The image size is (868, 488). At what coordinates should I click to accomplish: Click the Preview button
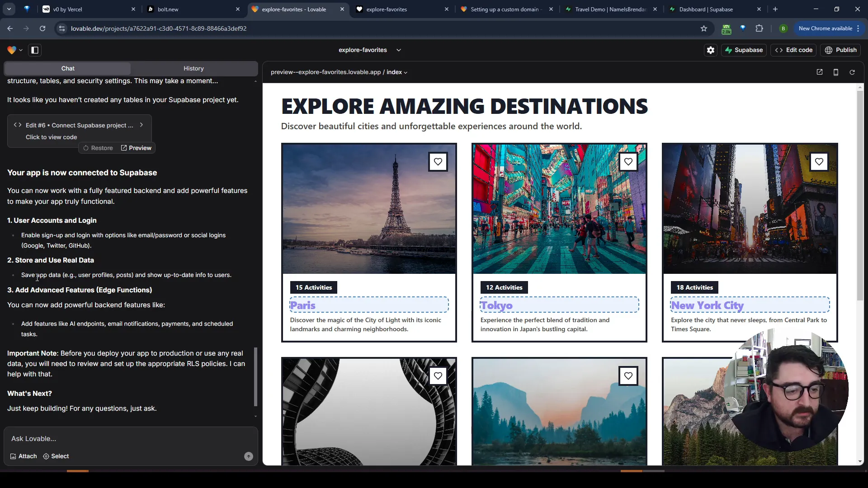(x=136, y=148)
